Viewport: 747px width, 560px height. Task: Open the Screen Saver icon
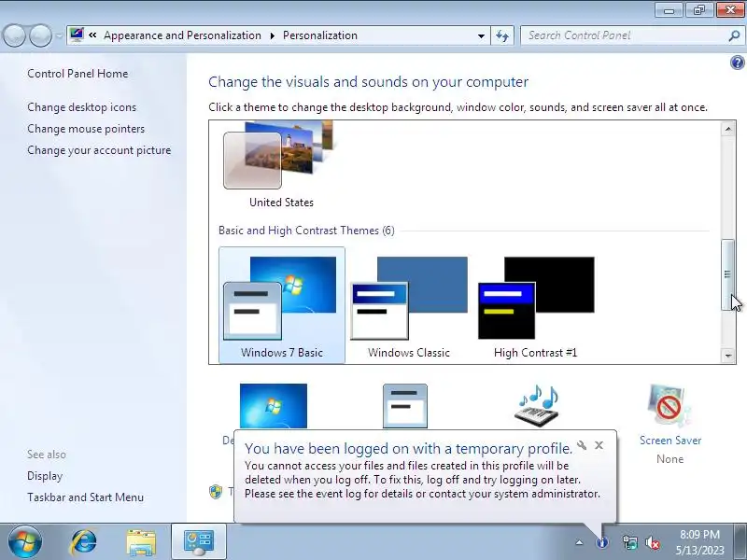669,406
